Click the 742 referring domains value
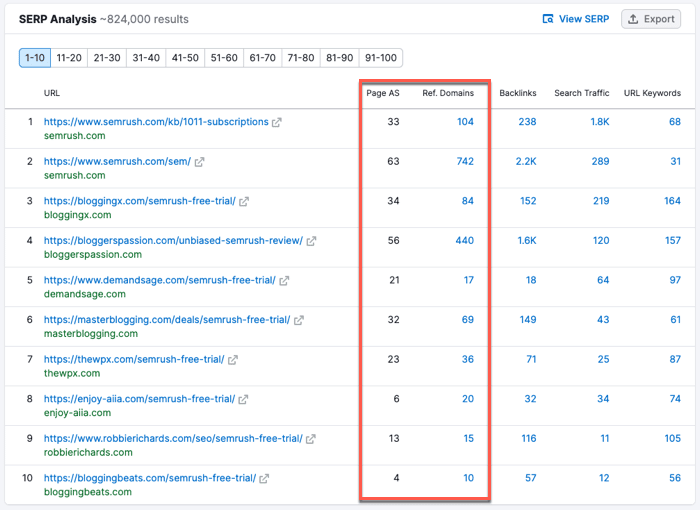 pyautogui.click(x=464, y=162)
